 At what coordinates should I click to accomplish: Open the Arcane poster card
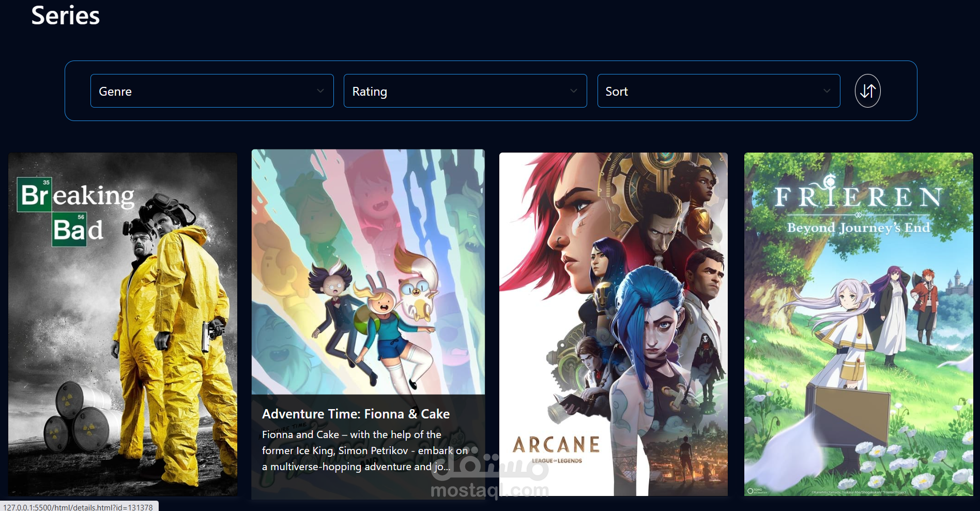614,324
